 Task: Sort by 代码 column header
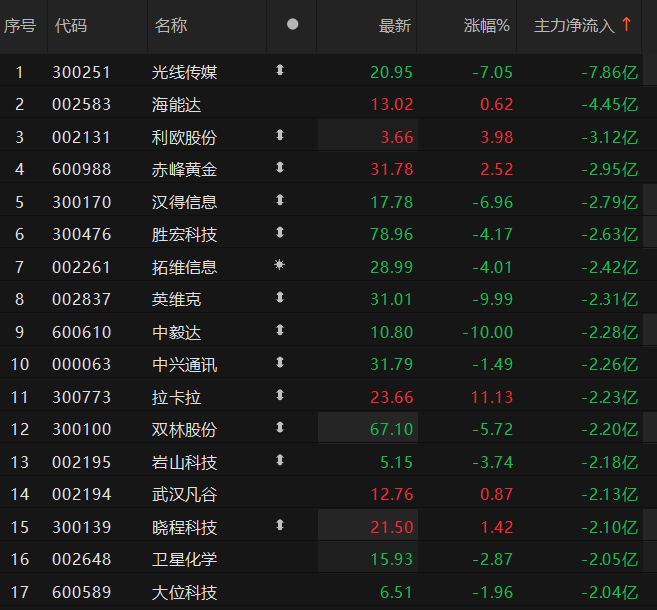(71, 26)
